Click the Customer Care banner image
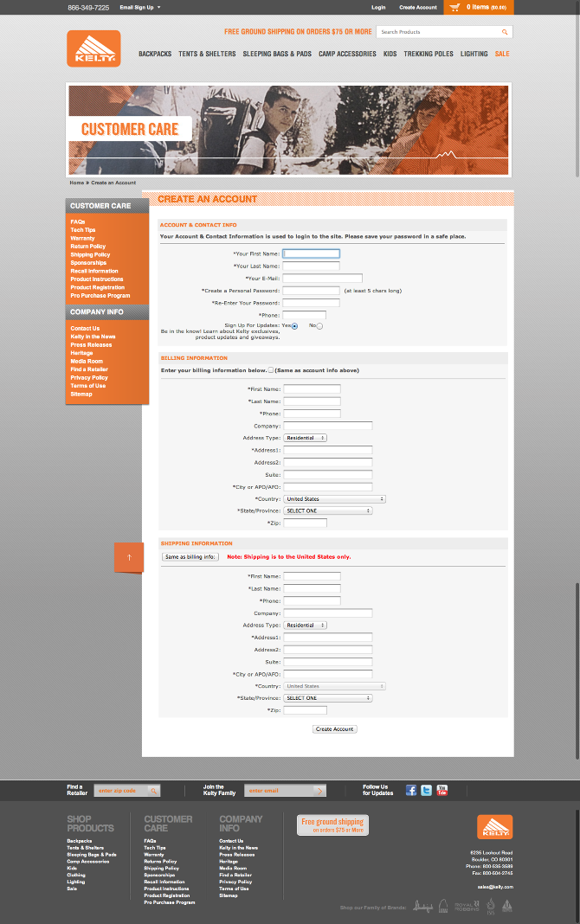 (x=289, y=131)
